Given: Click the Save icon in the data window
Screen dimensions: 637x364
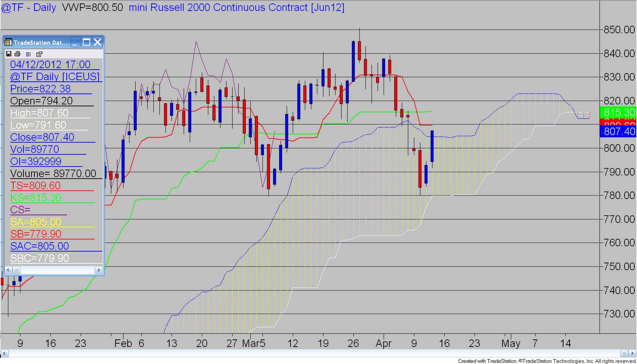Looking at the screenshot, I should click(x=8, y=54).
